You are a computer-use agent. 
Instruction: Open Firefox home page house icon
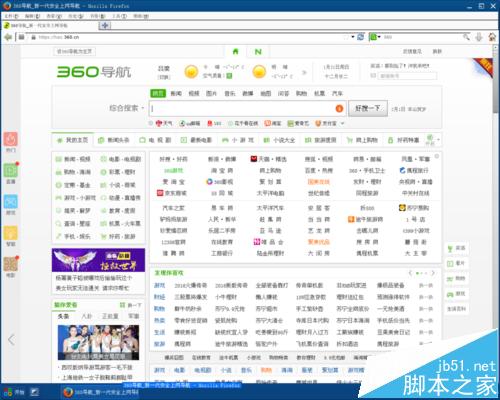point(492,37)
